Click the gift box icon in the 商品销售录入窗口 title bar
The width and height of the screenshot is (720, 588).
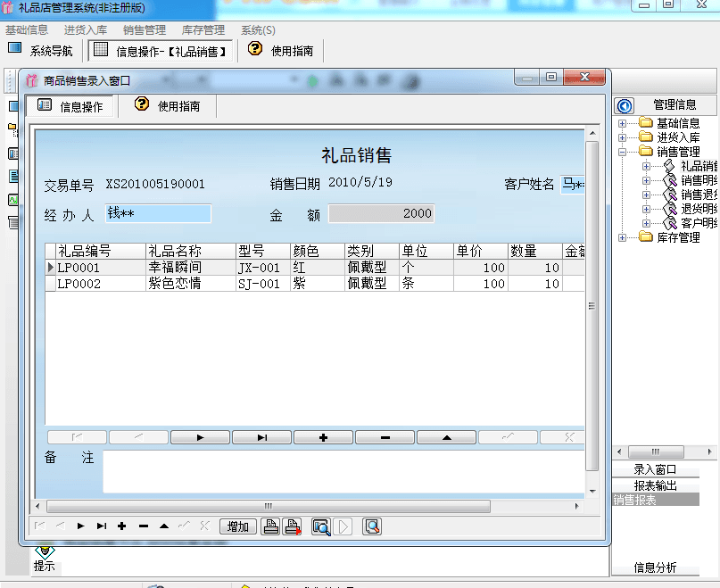point(31,81)
